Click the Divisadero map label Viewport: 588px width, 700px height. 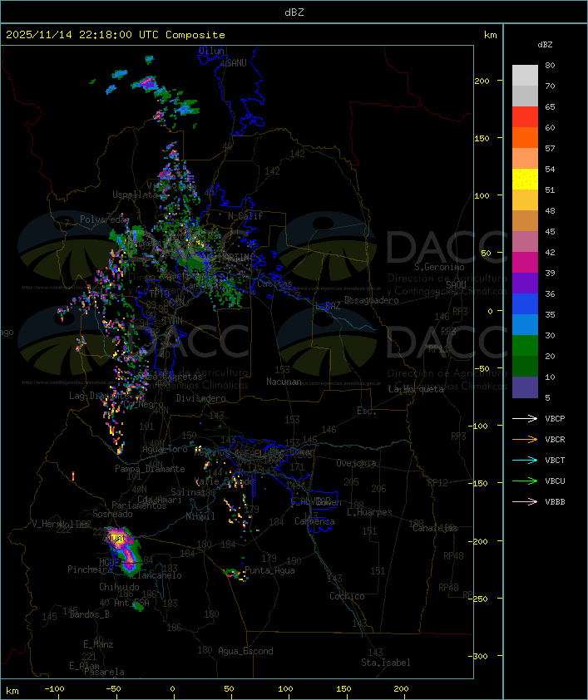coord(200,397)
